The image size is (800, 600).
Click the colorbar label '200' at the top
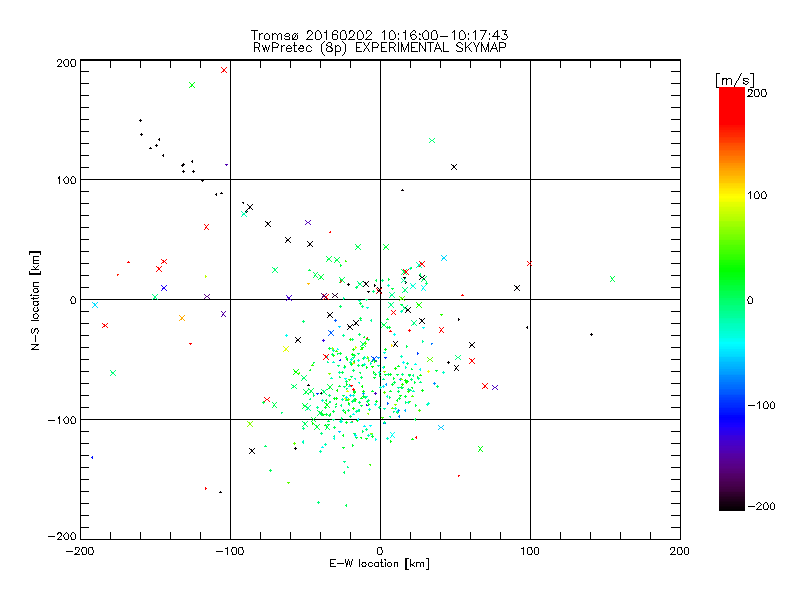point(757,93)
